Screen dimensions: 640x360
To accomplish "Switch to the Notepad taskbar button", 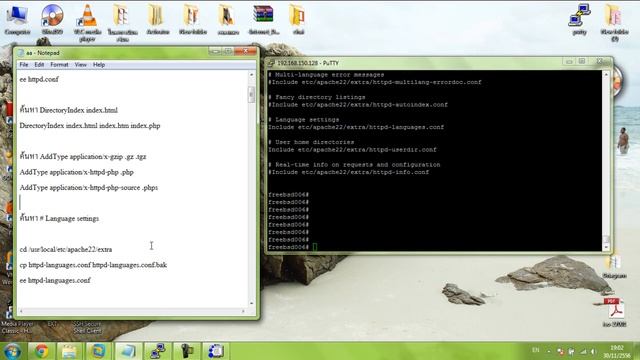I will [128, 351].
